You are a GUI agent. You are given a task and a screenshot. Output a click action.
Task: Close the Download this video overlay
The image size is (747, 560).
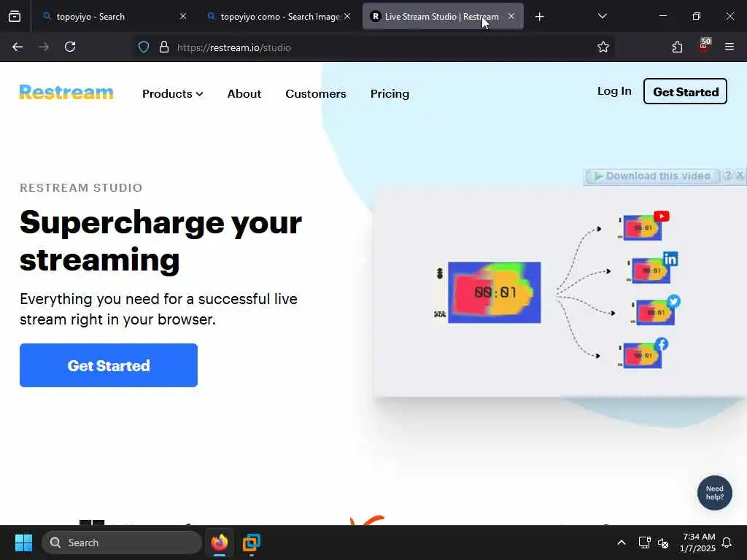[x=740, y=175]
